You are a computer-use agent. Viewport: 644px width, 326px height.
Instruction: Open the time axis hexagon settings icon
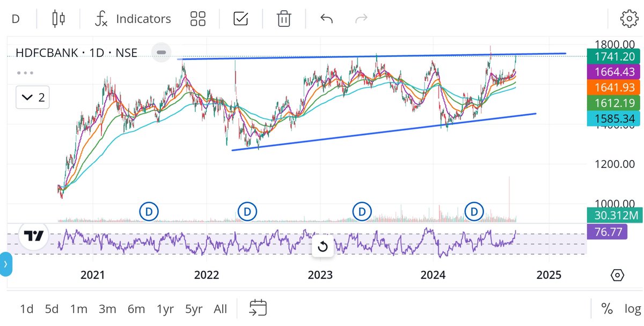point(617,275)
